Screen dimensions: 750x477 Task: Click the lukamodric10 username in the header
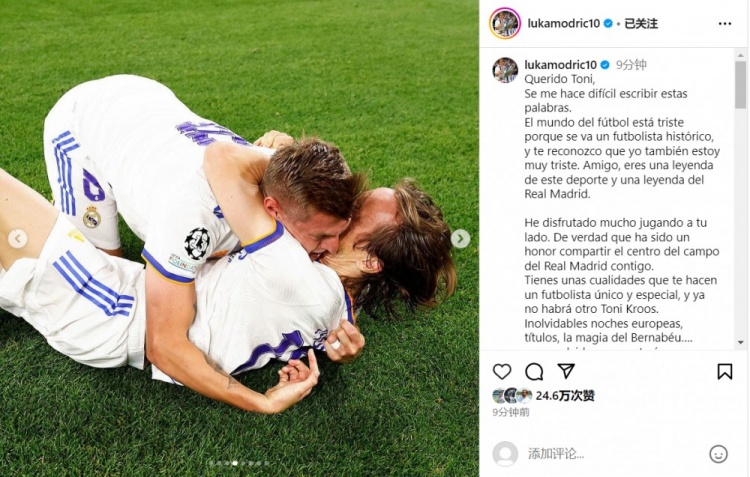[x=563, y=23]
